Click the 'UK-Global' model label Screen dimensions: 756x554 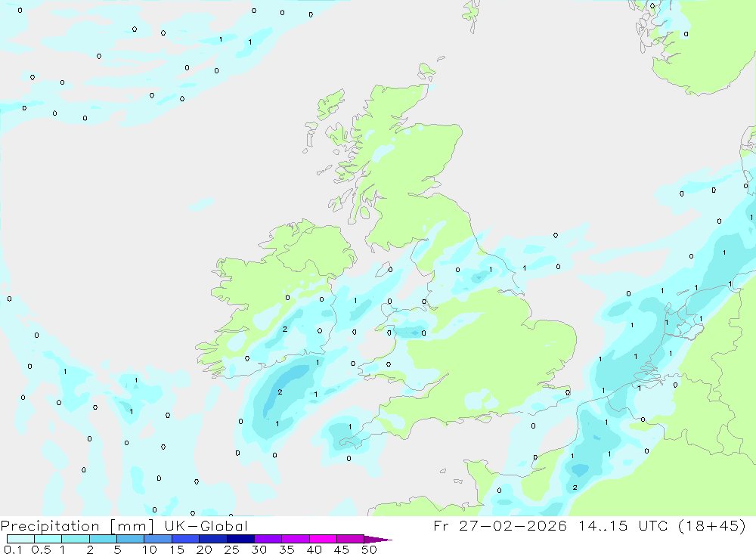pyautogui.click(x=206, y=526)
